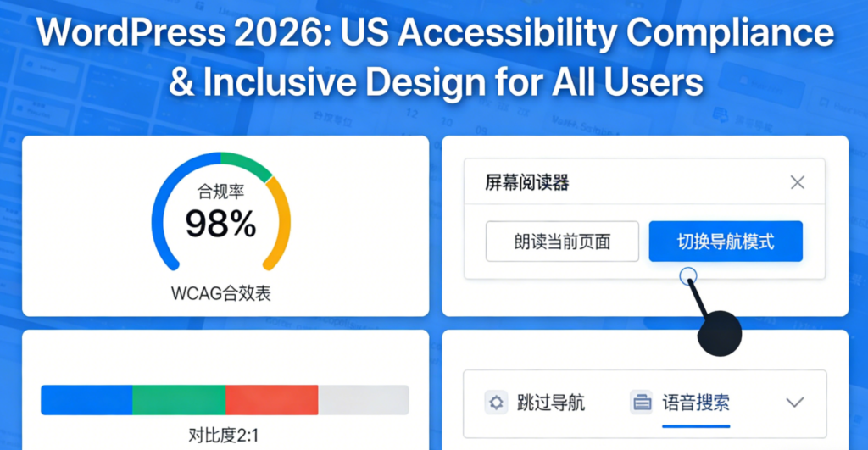Click the 屏幕阅读器 dialog title
This screenshot has height=450, width=868.
click(x=526, y=182)
